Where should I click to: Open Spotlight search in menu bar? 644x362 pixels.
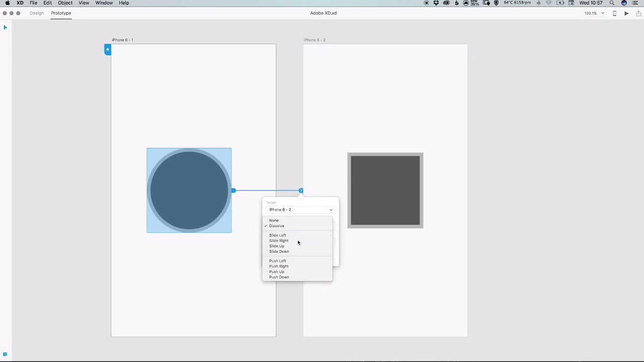point(612,3)
